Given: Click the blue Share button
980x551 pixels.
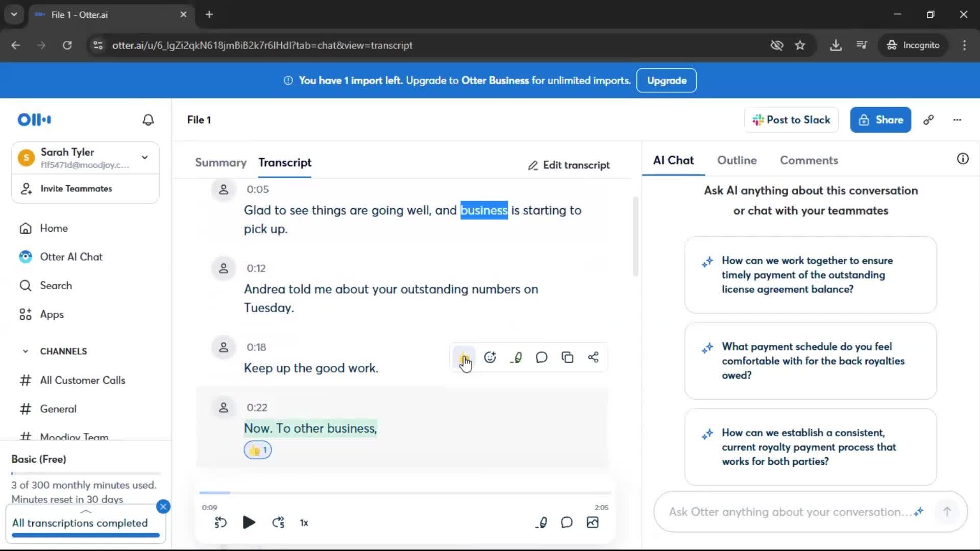Looking at the screenshot, I should point(880,119).
